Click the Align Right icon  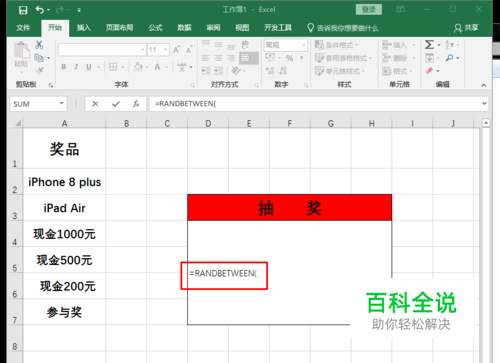[x=231, y=58]
